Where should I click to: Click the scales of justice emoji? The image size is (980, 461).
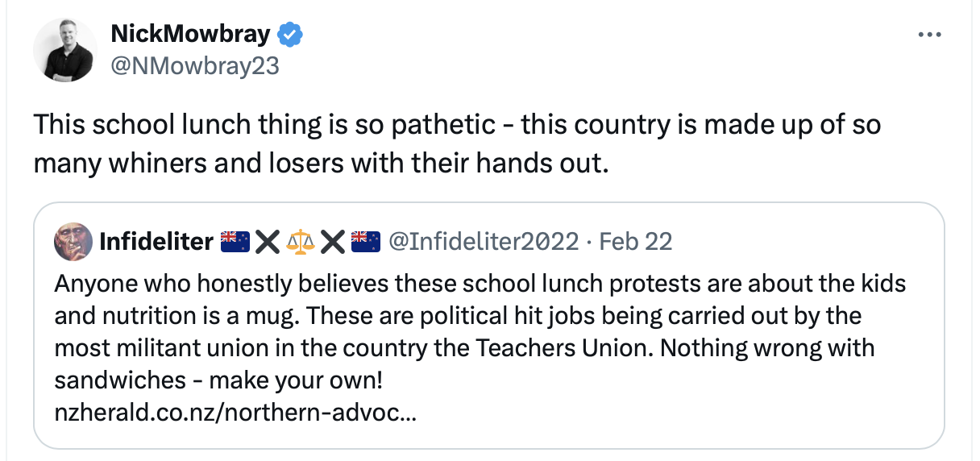coord(301,241)
